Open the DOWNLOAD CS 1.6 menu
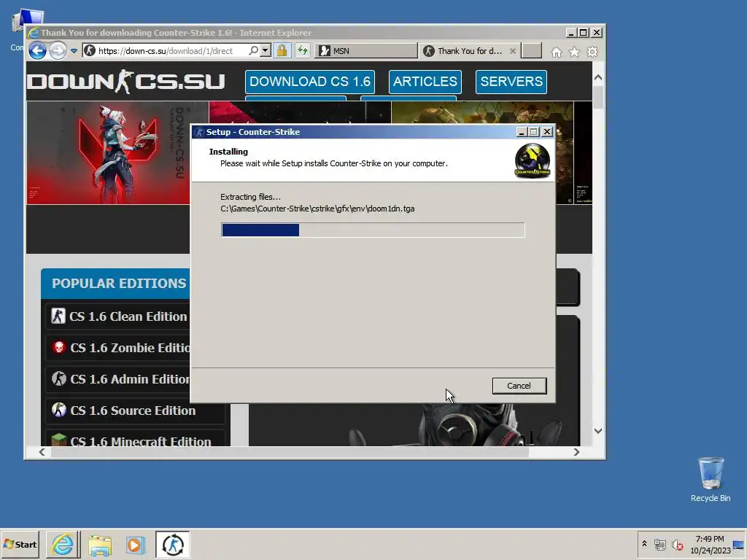The width and height of the screenshot is (747, 560). 310,82
